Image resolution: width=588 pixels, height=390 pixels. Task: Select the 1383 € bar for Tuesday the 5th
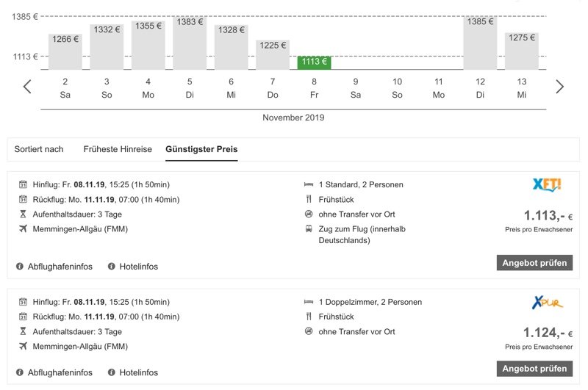coord(190,43)
